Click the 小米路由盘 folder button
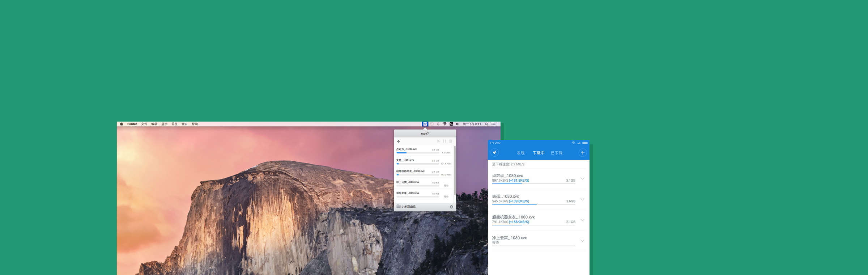 pos(406,207)
